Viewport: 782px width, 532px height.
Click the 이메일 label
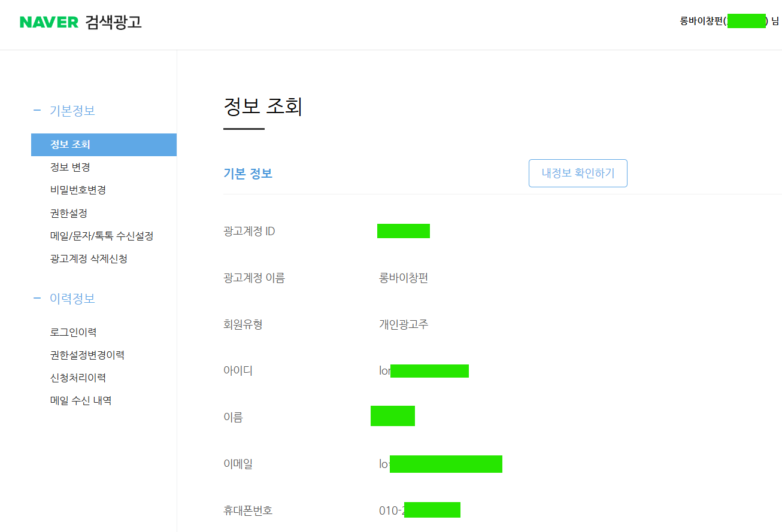pos(238,464)
